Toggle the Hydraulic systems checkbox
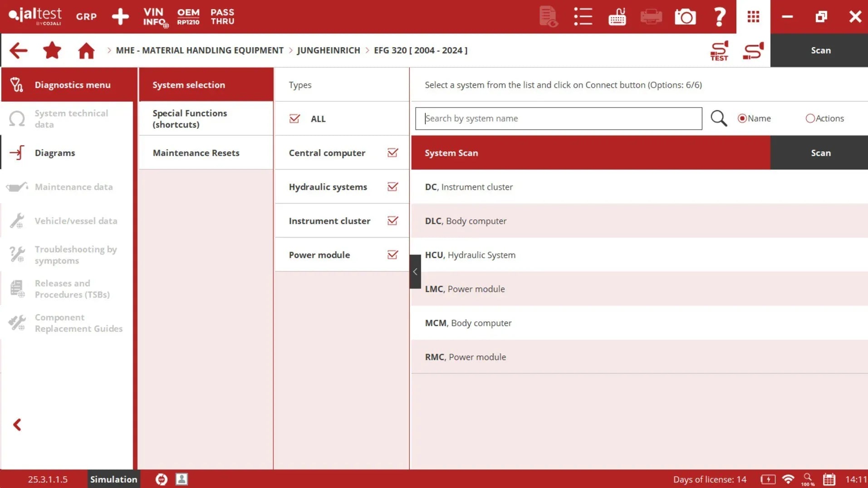The image size is (868, 488). click(x=392, y=187)
